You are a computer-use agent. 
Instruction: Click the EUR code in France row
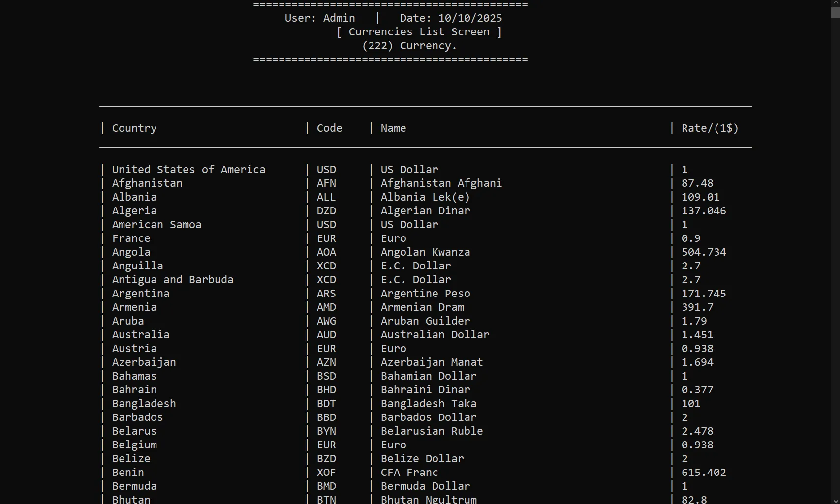point(326,238)
